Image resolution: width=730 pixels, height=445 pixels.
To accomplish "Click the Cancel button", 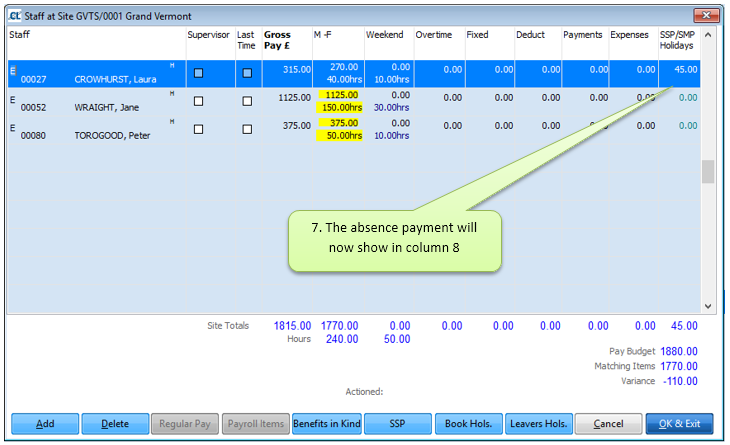I will coord(608,424).
